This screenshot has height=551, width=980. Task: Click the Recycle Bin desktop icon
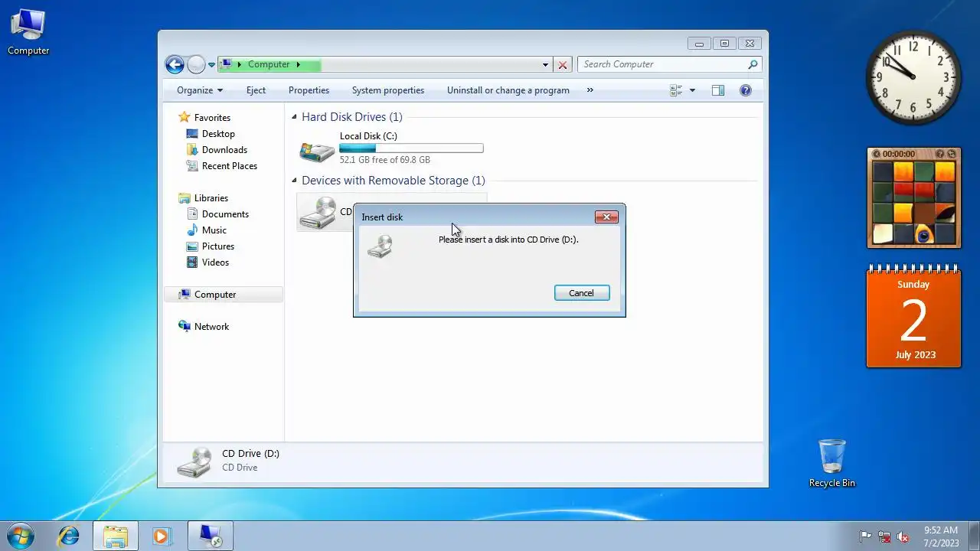click(831, 463)
